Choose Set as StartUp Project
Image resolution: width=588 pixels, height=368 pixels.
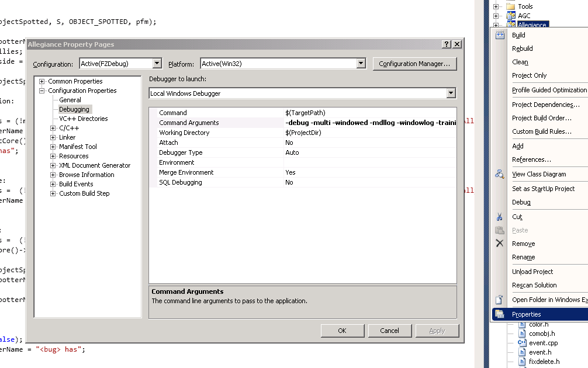[543, 189]
